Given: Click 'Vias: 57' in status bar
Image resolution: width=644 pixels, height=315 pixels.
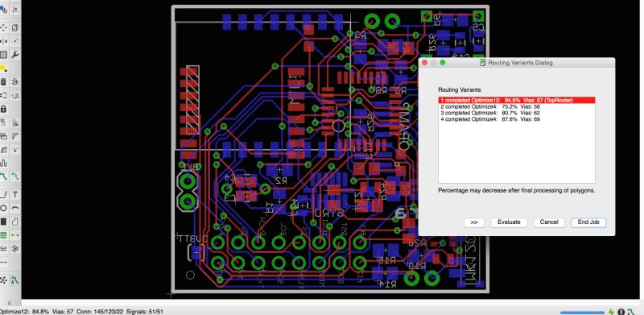Looking at the screenshot, I should 63,312.
